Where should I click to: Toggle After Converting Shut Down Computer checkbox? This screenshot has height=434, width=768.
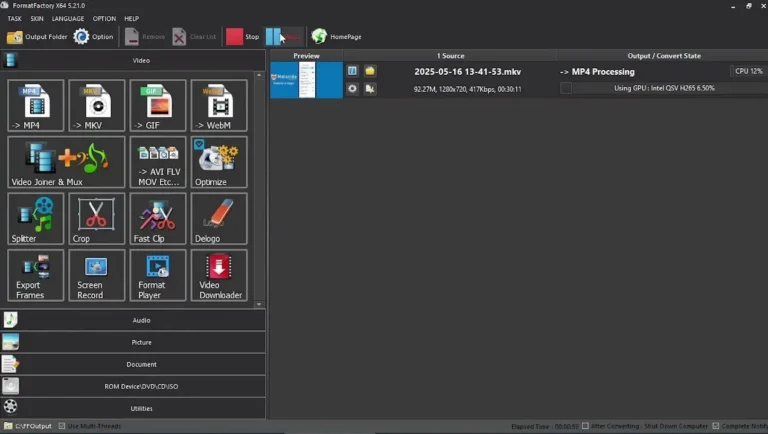[x=585, y=426]
